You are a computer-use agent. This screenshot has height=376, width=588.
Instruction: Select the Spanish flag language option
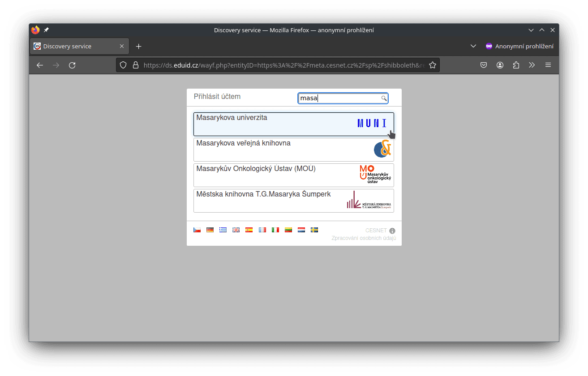click(249, 230)
